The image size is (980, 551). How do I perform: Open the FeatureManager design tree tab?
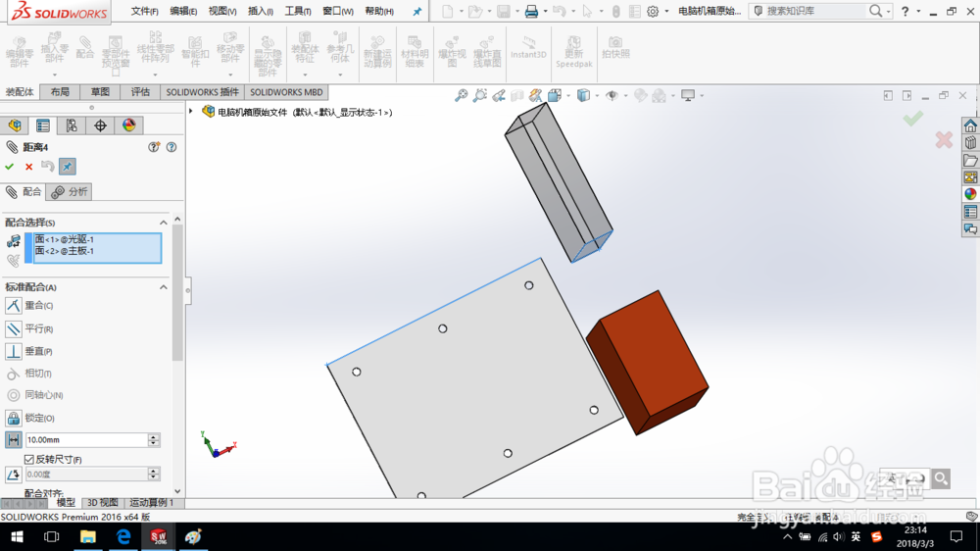[x=15, y=125]
